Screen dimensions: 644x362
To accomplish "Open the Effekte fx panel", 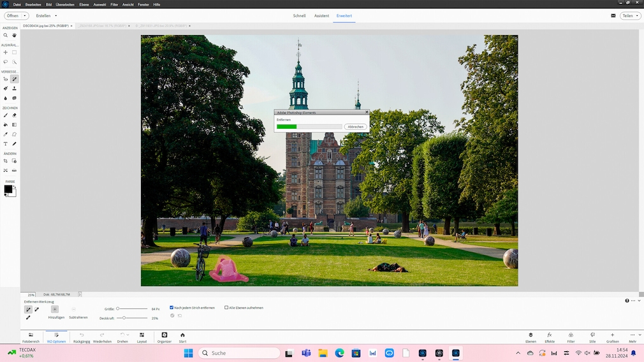I will 550,337.
